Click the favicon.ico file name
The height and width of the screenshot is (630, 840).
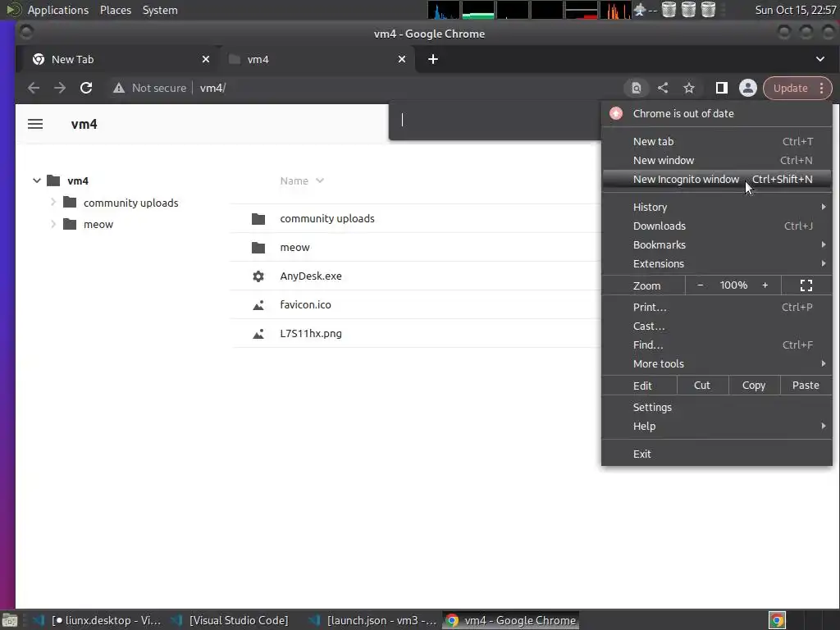tap(305, 305)
